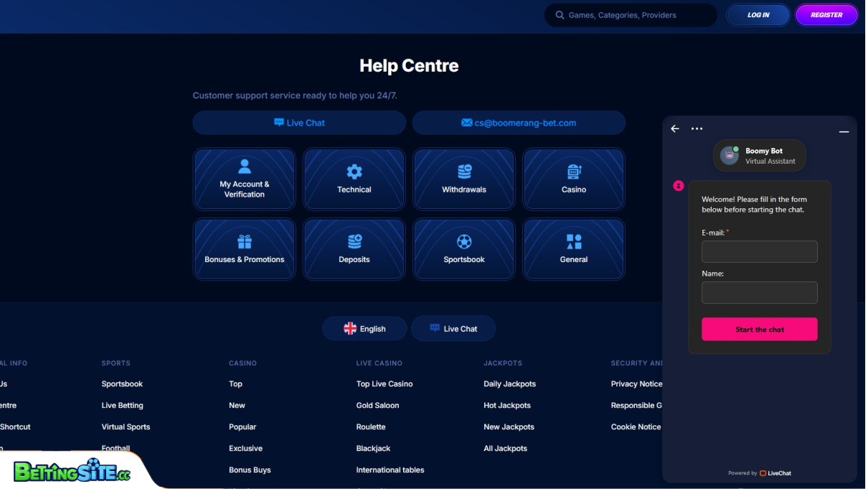The width and height of the screenshot is (868, 489).
Task: Click the Register button
Action: (826, 15)
